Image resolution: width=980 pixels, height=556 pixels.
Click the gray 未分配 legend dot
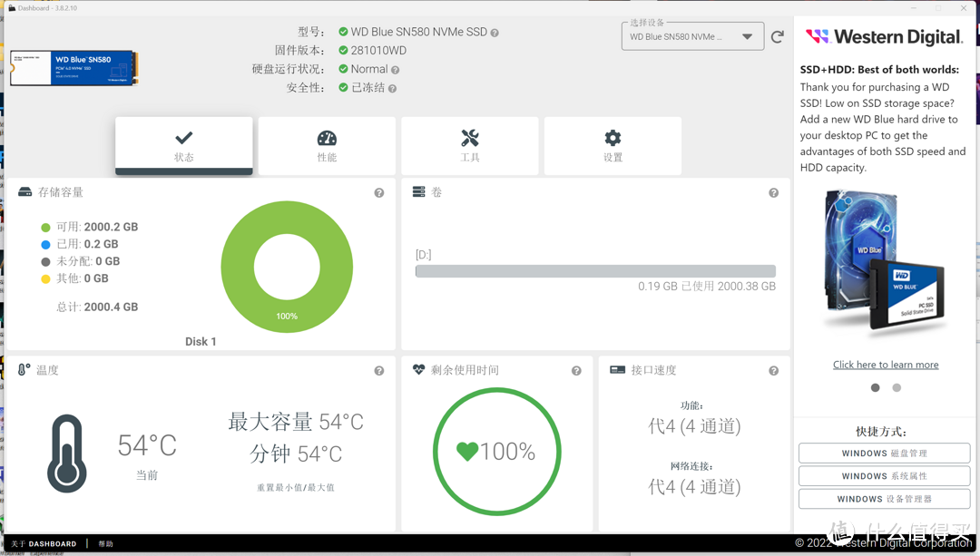[45, 262]
